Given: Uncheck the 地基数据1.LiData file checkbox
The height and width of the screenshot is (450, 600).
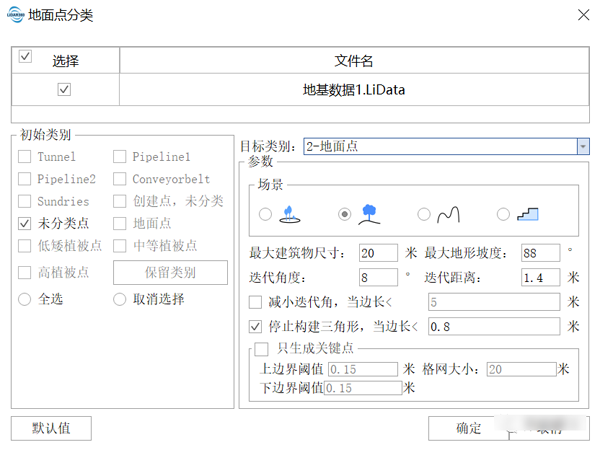Looking at the screenshot, I should tap(65, 89).
